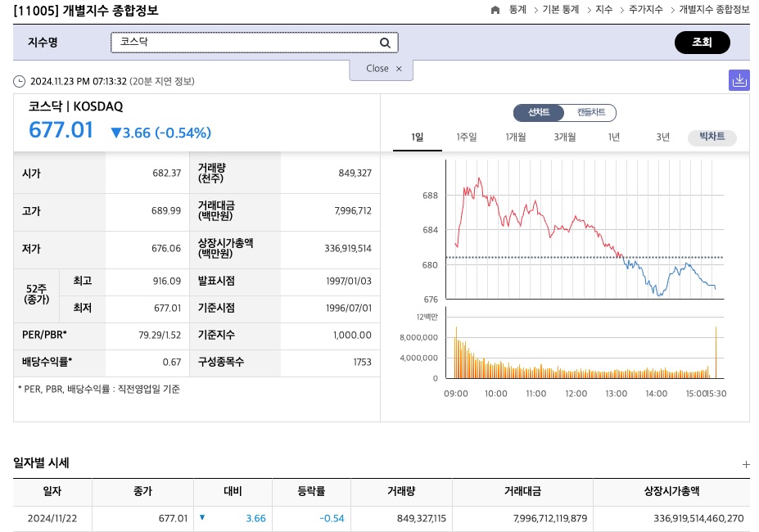759x532 pixels.
Task: Click the search magnifier icon
Action: pos(385,43)
